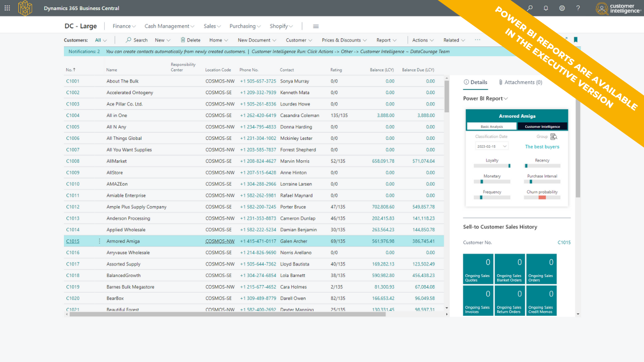Click the Customer Intelligence logo

[x=618, y=8]
